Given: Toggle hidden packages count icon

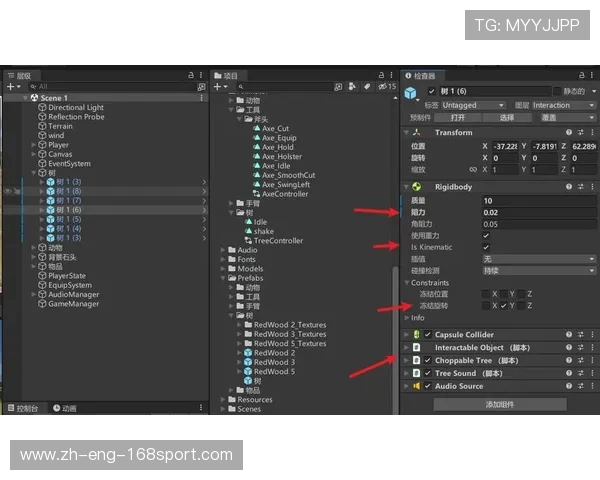Looking at the screenshot, I should pyautogui.click(x=387, y=87).
